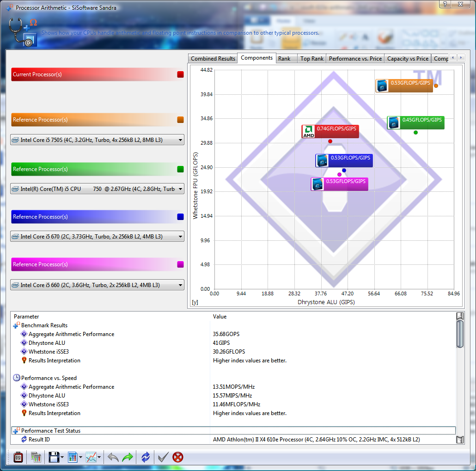
Task: Click the AMD Athlon II X4 610e Result ID value
Action: (x=316, y=440)
